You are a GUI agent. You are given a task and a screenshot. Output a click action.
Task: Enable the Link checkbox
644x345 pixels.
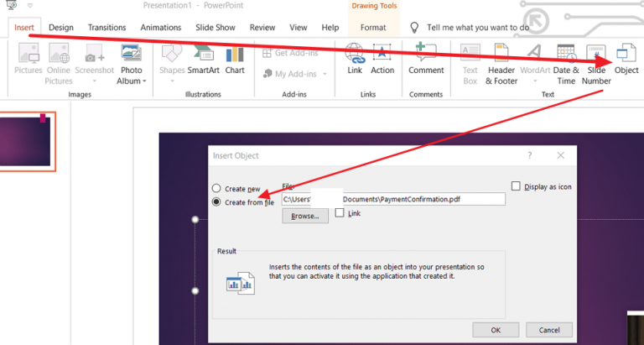tap(340, 213)
